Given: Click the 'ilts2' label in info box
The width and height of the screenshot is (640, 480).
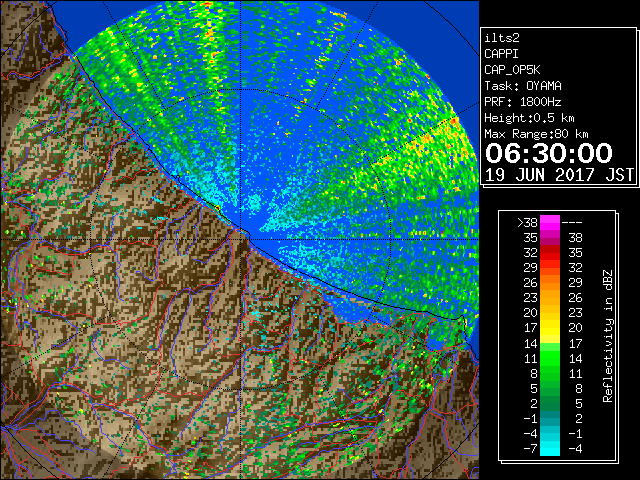Looking at the screenshot, I should (x=502, y=38).
